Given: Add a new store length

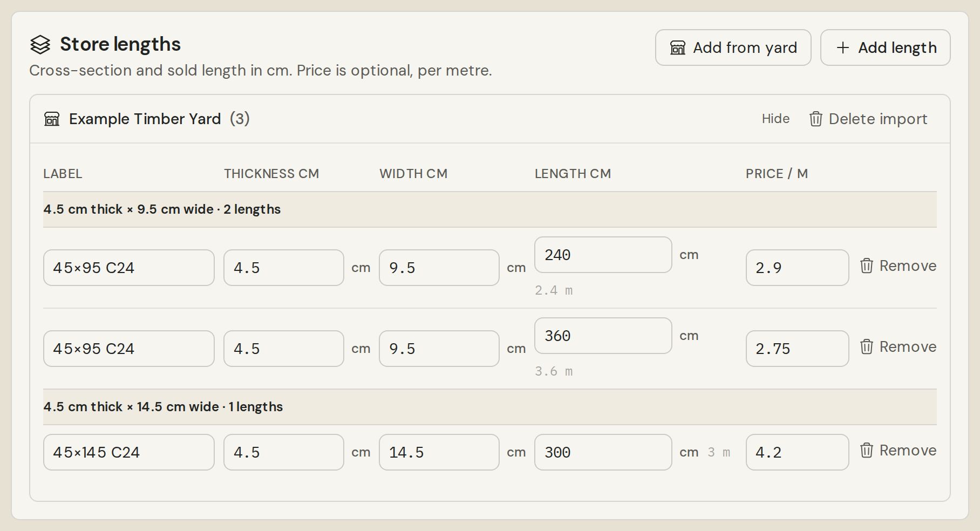Looking at the screenshot, I should (885, 47).
